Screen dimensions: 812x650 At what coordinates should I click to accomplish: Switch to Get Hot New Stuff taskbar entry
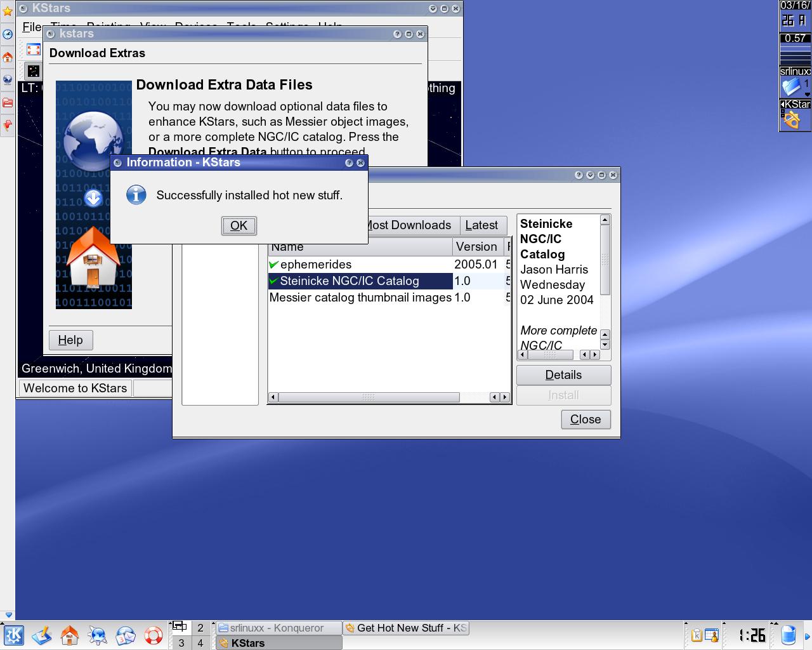click(x=406, y=628)
